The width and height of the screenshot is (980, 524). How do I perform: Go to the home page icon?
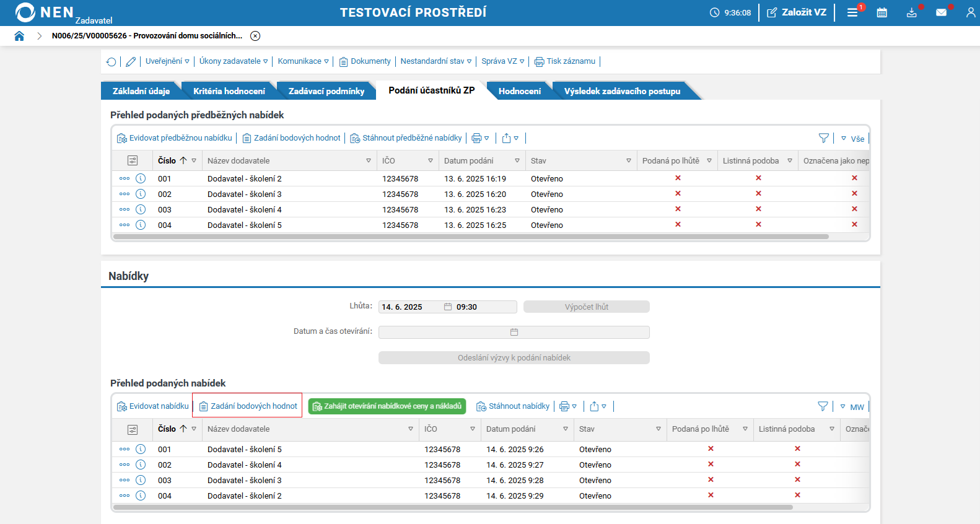(x=19, y=36)
